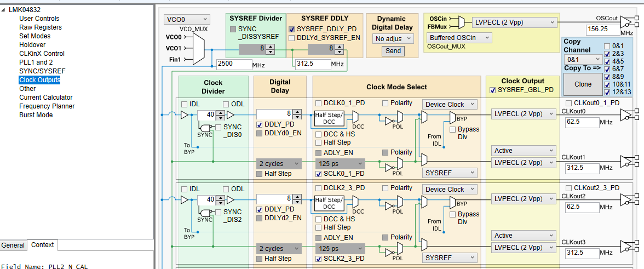Image resolution: width=644 pixels, height=269 pixels.
Task: Select PLL1 and 2 in the tree
Action: 36,62
